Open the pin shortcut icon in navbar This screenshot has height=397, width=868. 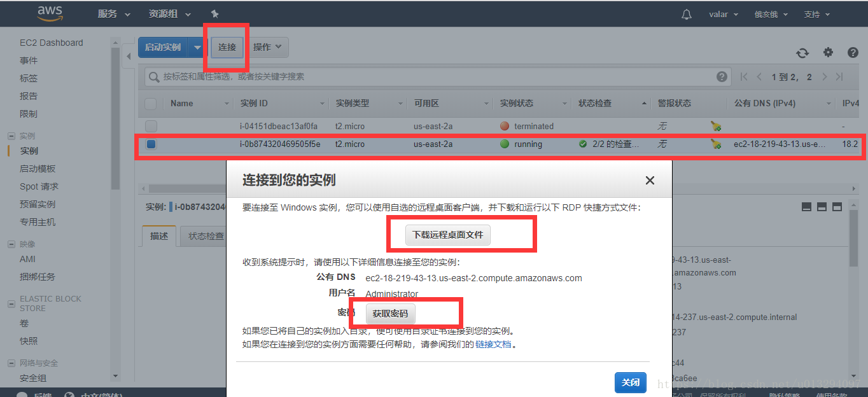(x=214, y=14)
